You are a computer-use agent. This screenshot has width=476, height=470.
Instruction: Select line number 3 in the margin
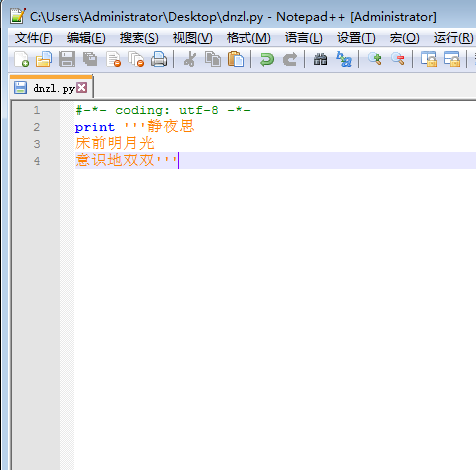pos(37,144)
